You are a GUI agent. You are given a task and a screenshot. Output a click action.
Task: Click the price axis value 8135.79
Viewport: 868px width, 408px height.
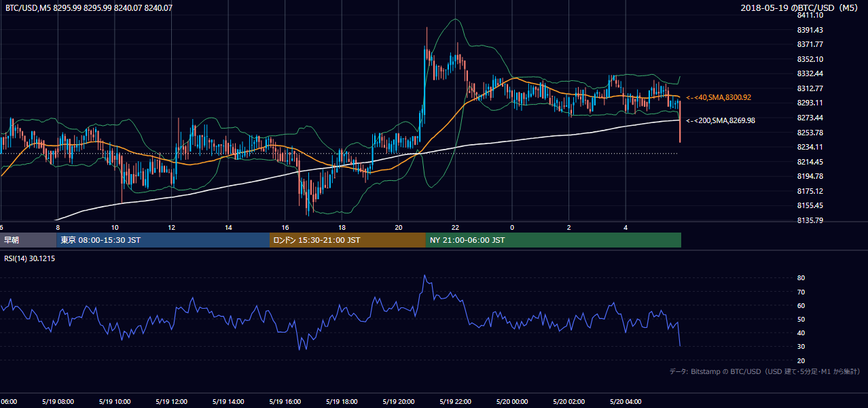(810, 220)
